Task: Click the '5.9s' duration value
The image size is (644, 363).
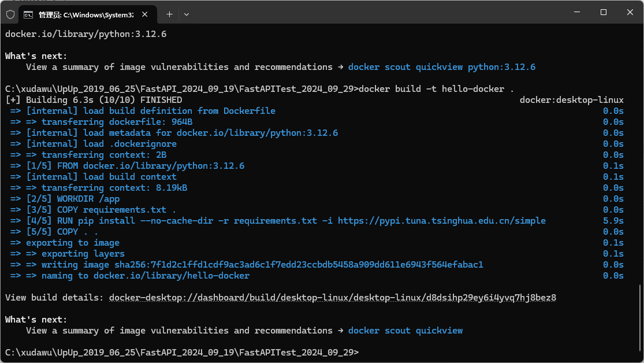Action: 613,221
